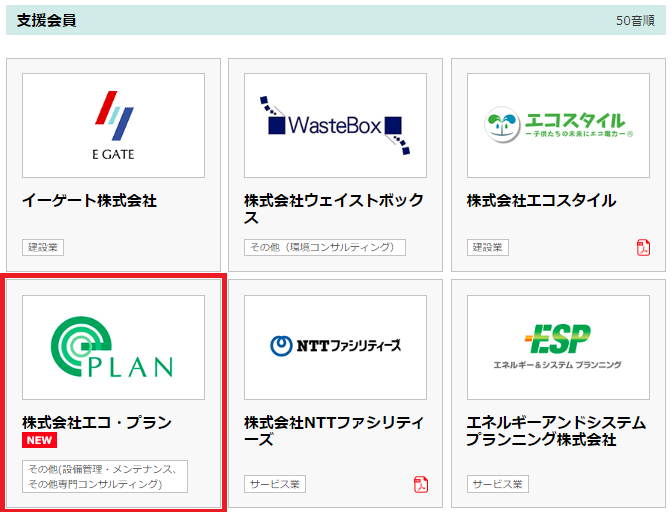Click the 株式会社NTTファシリティーズ company name
This screenshot has height=512, width=672.
tap(334, 431)
